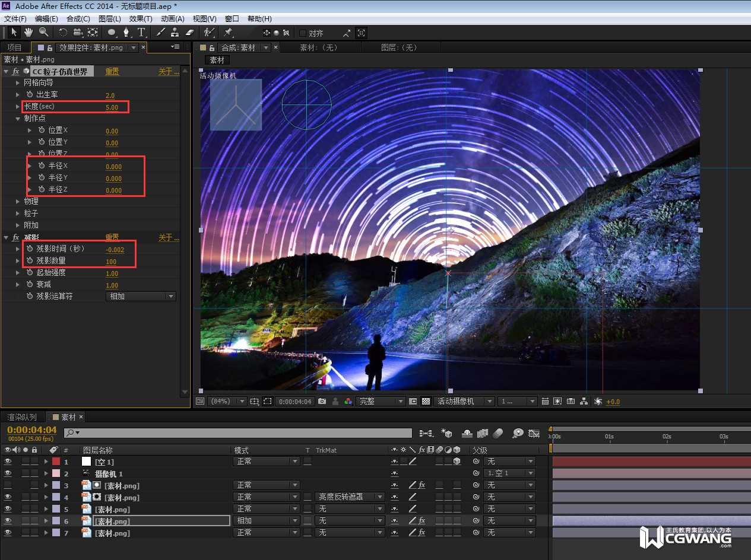
Task: Click 关于 link for 残影 effect
Action: pyautogui.click(x=168, y=238)
